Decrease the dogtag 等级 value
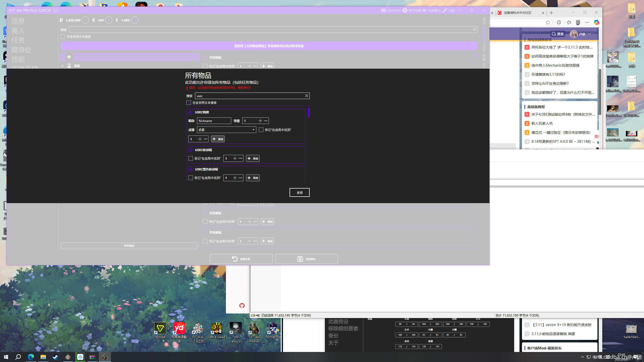This screenshot has height=362, width=644. (266, 121)
